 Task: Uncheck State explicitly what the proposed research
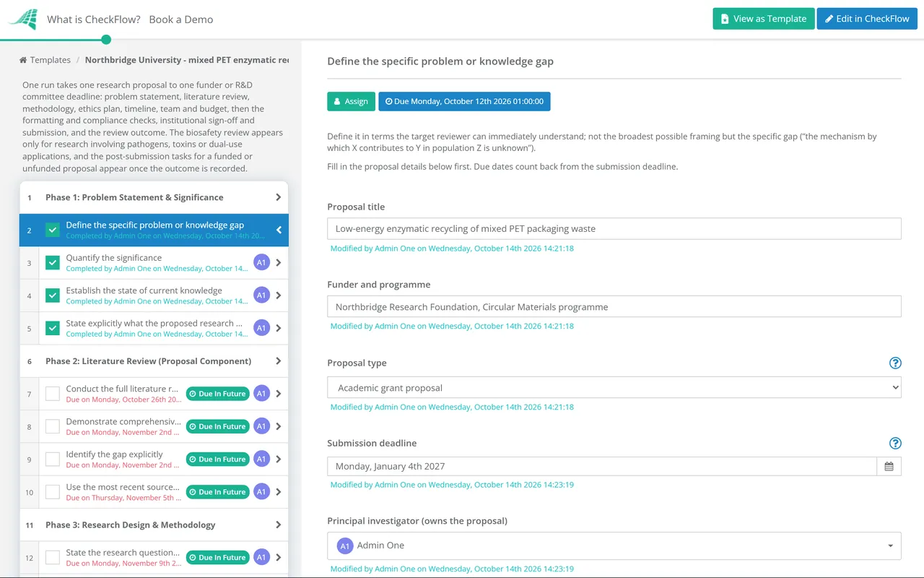click(x=53, y=328)
